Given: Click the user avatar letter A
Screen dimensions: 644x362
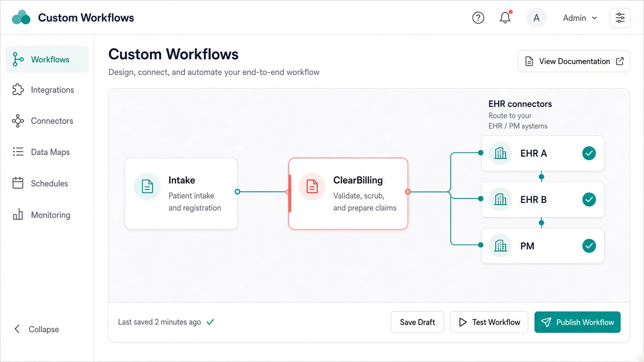Looking at the screenshot, I should click(x=536, y=18).
